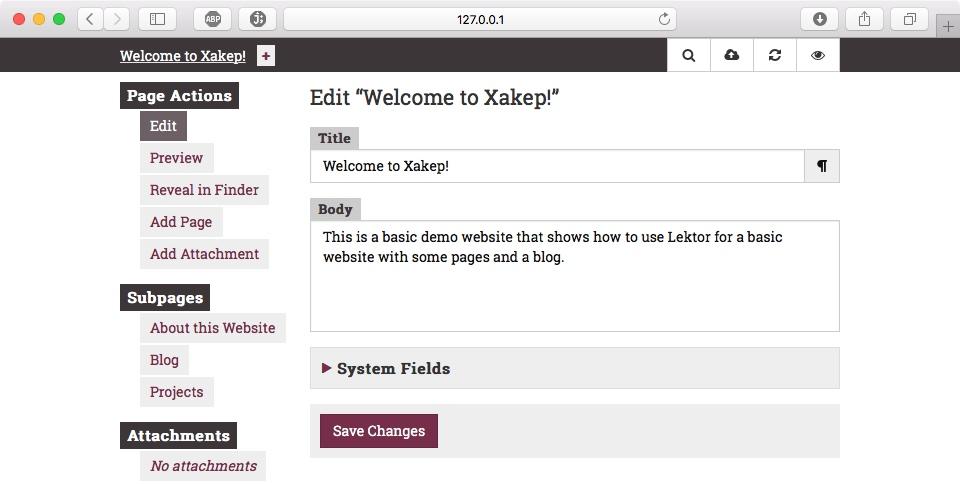The image size is (960, 484).
Task: Click the refresh build icon
Action: pos(774,55)
